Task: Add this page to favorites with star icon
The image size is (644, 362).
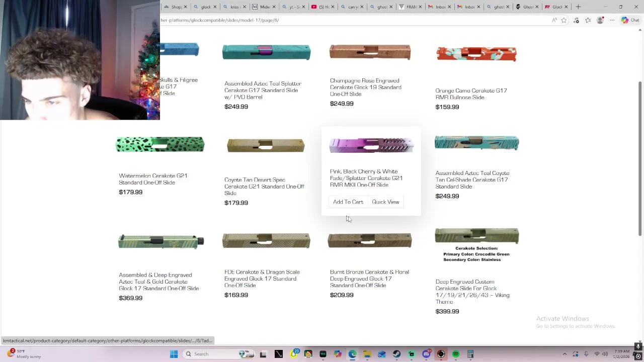Action: (x=564, y=20)
